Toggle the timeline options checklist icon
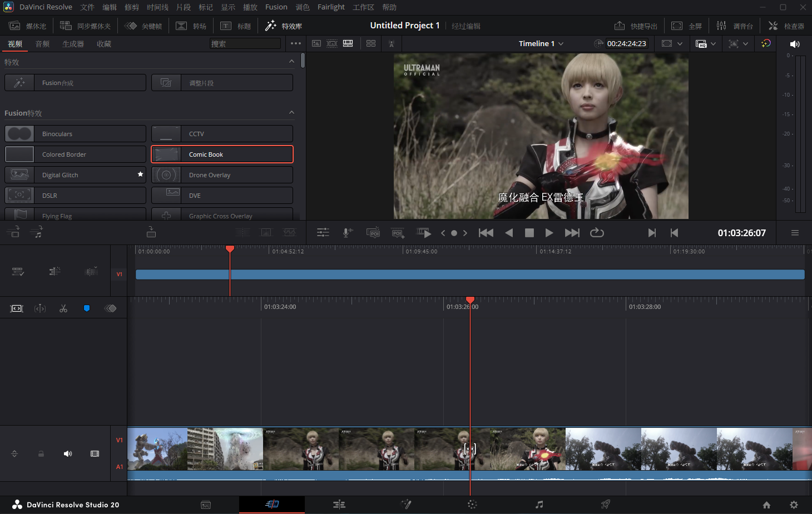Screen dimensions: 812x514 pyautogui.click(x=18, y=272)
